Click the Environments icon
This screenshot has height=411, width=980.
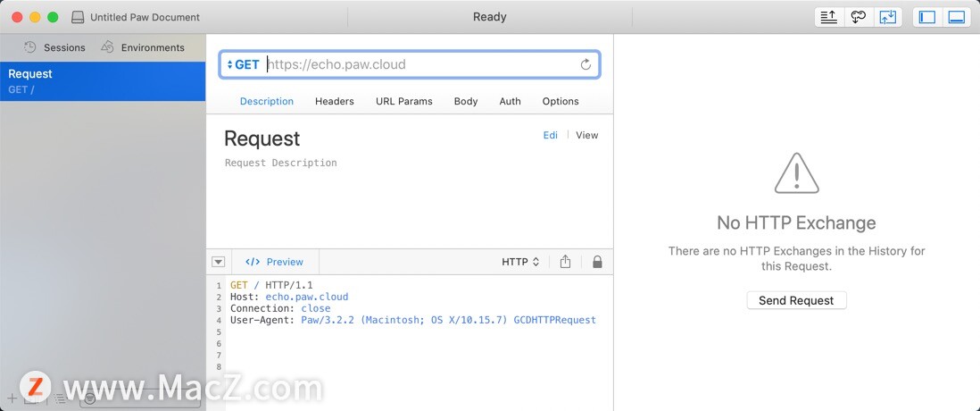click(107, 47)
